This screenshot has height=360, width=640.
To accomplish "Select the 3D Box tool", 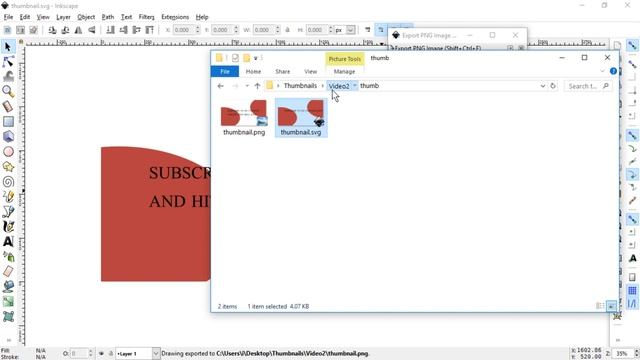I will pyautogui.click(x=8, y=137).
